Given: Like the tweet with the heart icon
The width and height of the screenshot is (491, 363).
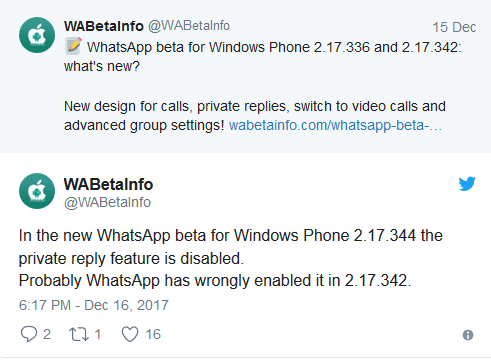Looking at the screenshot, I should point(130,334).
